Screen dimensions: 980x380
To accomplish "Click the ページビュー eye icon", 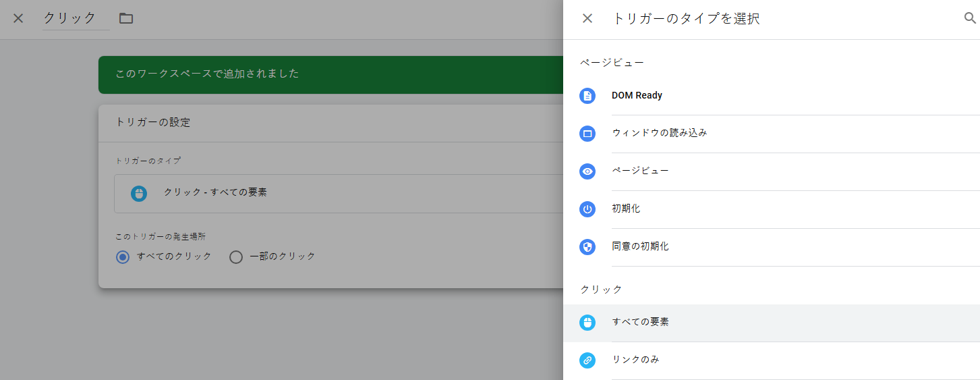I will pyautogui.click(x=587, y=171).
